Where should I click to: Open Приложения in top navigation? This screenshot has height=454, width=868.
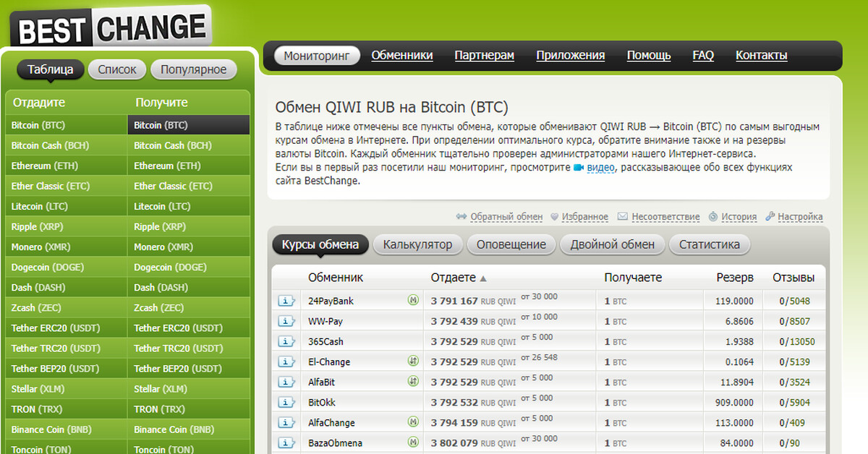(571, 56)
